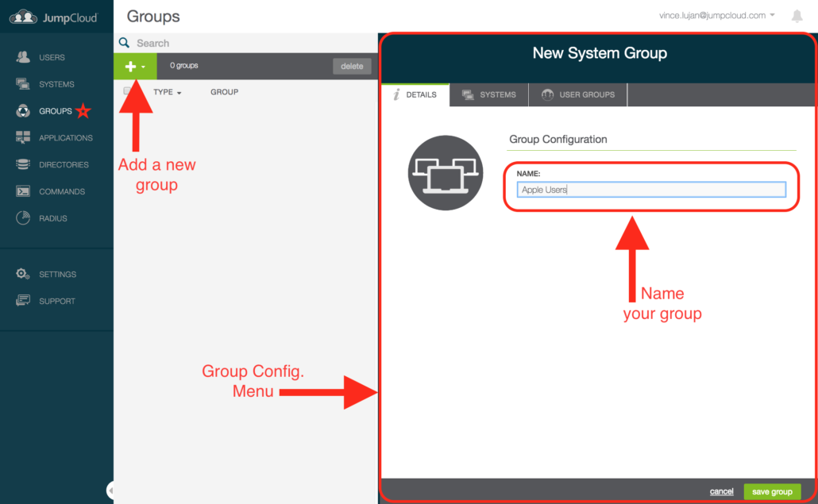Viewport: 818px width, 504px height.
Task: Switch to the User Groups tab
Action: pyautogui.click(x=577, y=94)
